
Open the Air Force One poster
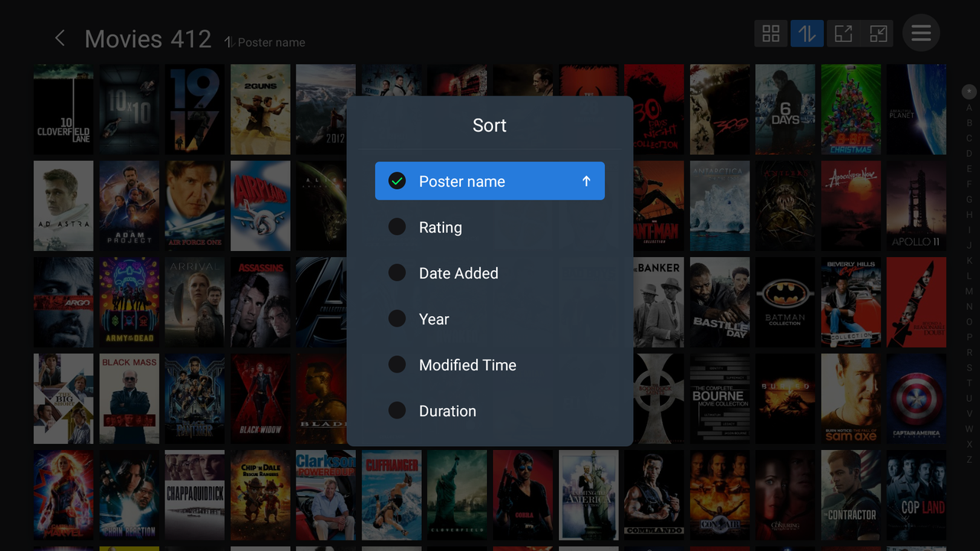195,206
